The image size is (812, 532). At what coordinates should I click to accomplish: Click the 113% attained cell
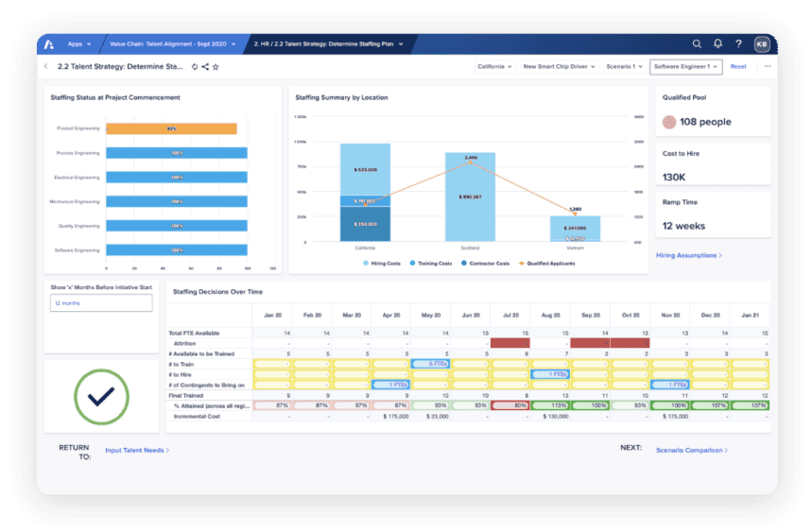[550, 405]
